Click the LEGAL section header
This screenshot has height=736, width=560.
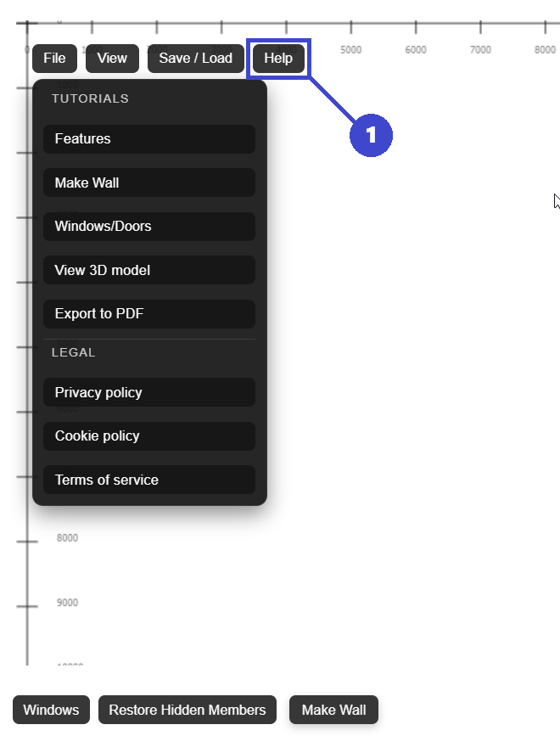coord(73,352)
